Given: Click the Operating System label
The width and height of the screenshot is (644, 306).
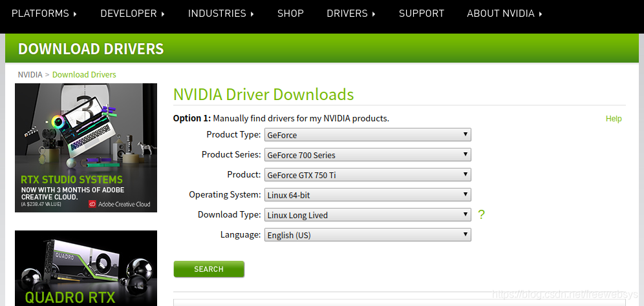Looking at the screenshot, I should point(224,194).
